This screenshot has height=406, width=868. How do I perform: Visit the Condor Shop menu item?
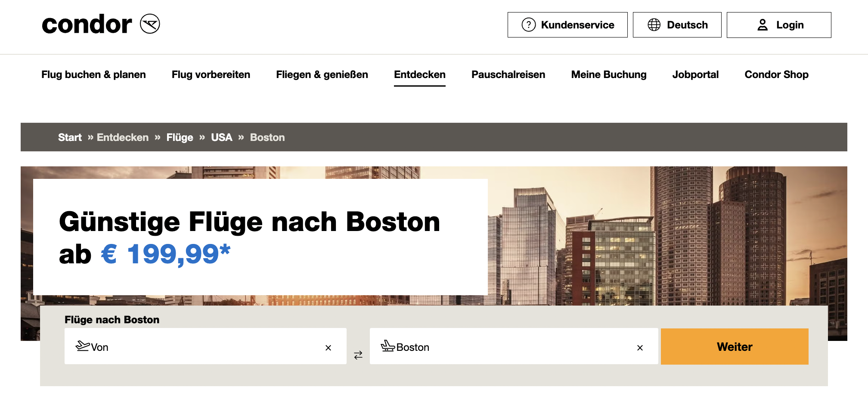pyautogui.click(x=776, y=75)
